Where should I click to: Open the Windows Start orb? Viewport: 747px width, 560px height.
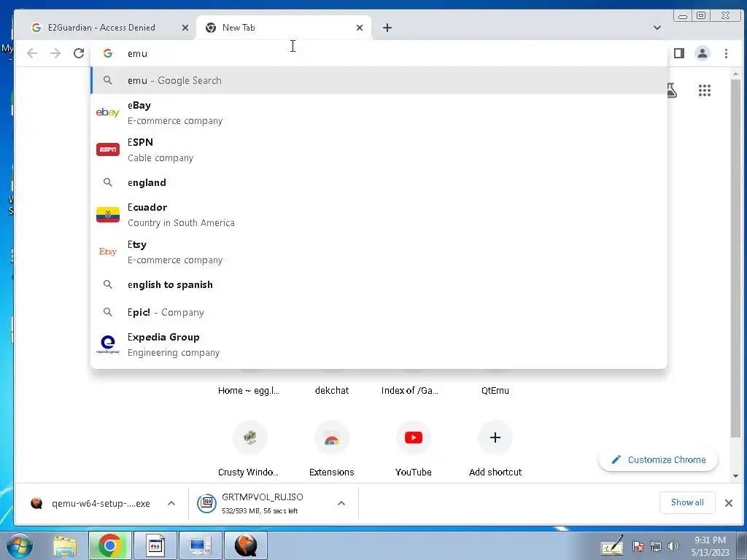20,545
